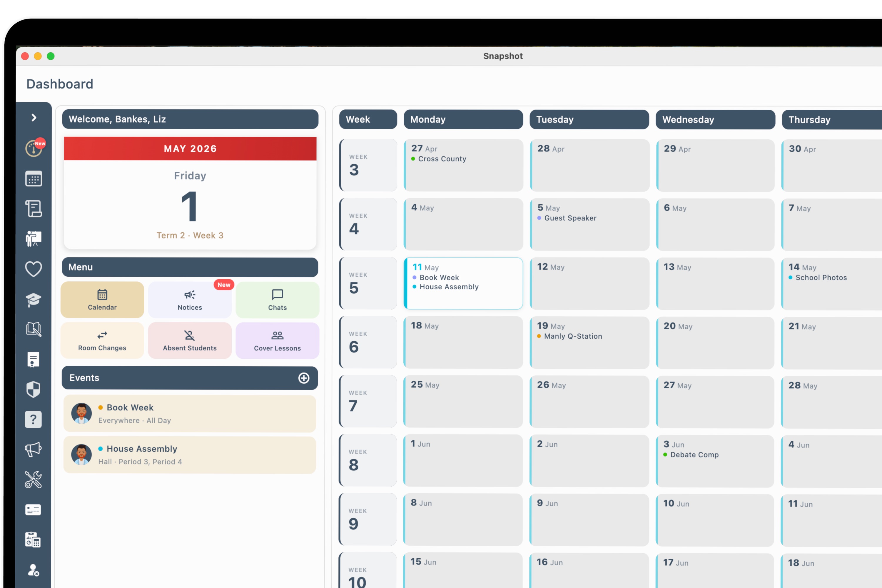Select the 18 May day cell

point(463,343)
